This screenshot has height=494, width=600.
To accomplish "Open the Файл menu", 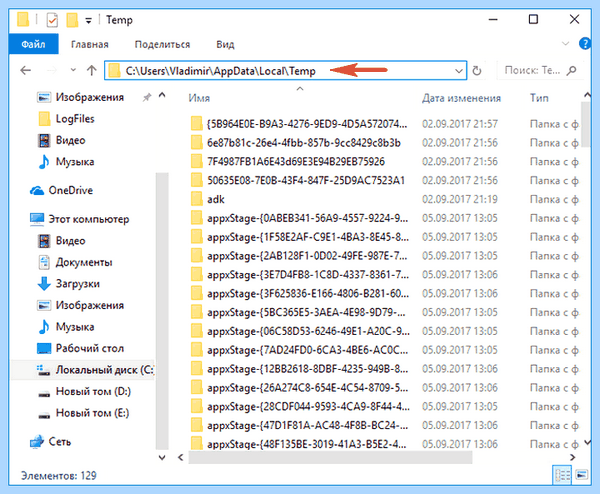I will (33, 44).
